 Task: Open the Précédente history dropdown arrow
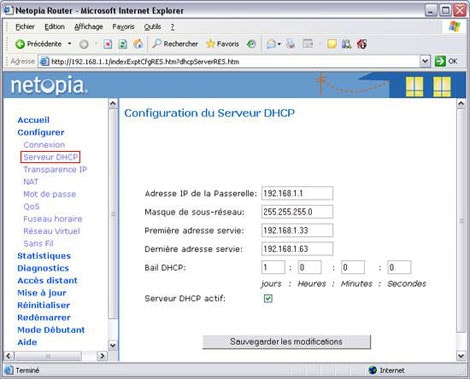tap(70, 44)
